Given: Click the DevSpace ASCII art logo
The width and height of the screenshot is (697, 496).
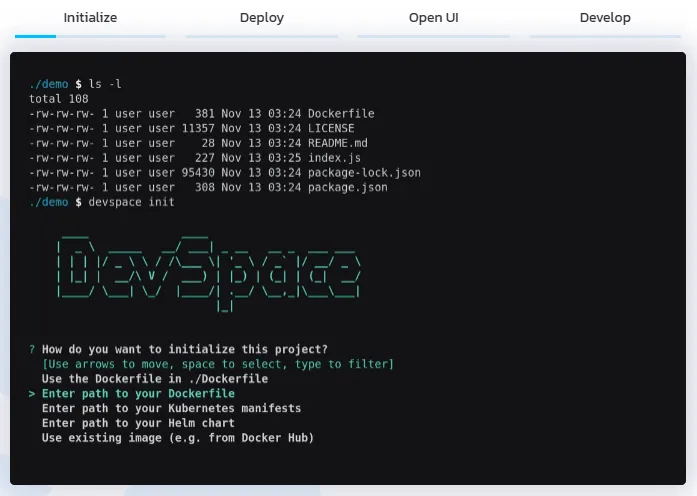Looking at the screenshot, I should [x=209, y=273].
